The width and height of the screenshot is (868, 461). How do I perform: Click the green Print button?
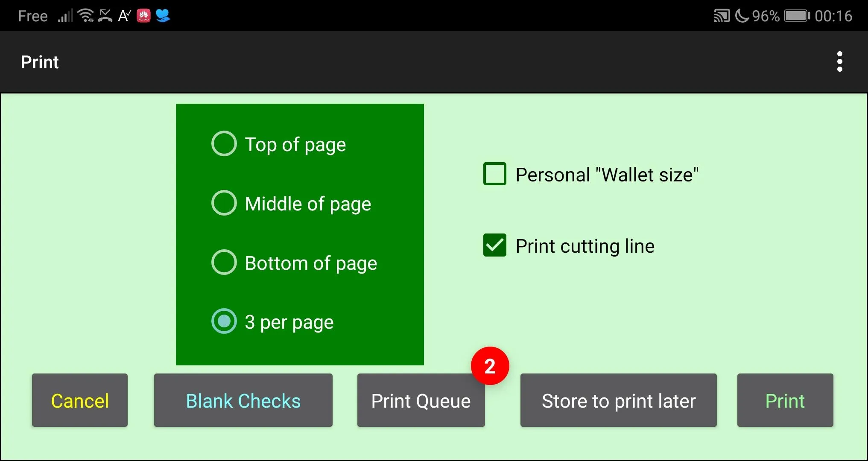click(784, 400)
